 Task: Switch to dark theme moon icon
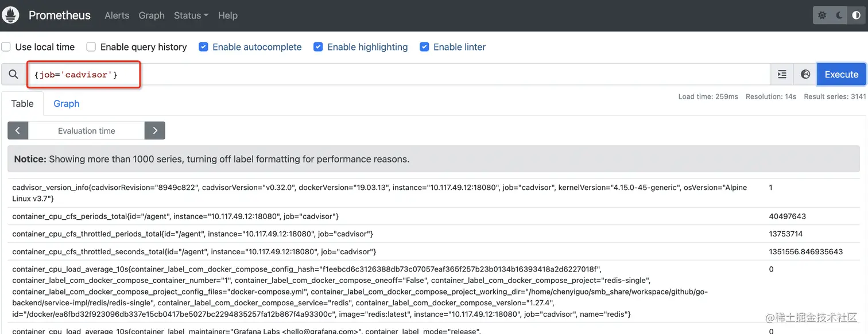click(839, 15)
